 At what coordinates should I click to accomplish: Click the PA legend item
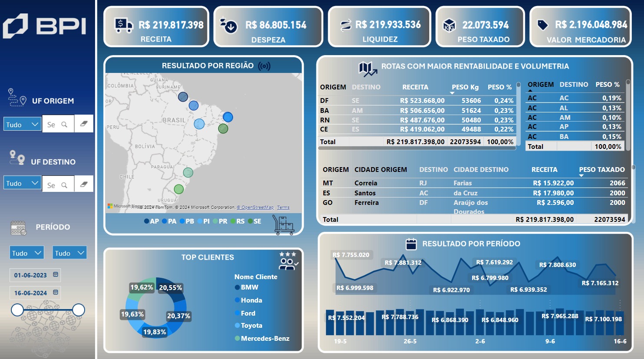tap(169, 221)
